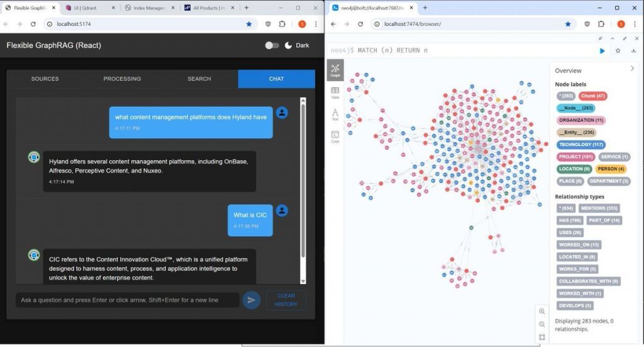Viewport: 644px width, 347px height.
Task: Select the Graph view icon
Action: point(335,70)
